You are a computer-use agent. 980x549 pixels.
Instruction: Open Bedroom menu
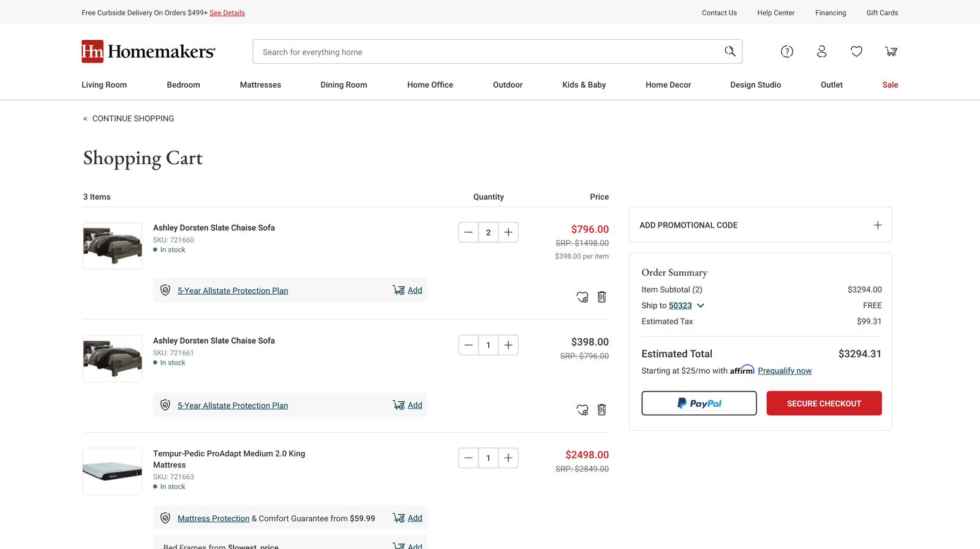(183, 85)
